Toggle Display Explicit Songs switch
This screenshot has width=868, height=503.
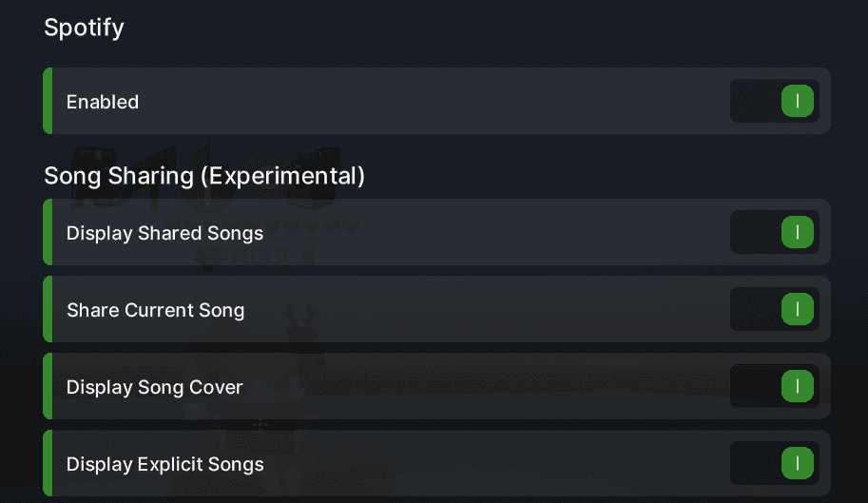point(775,463)
